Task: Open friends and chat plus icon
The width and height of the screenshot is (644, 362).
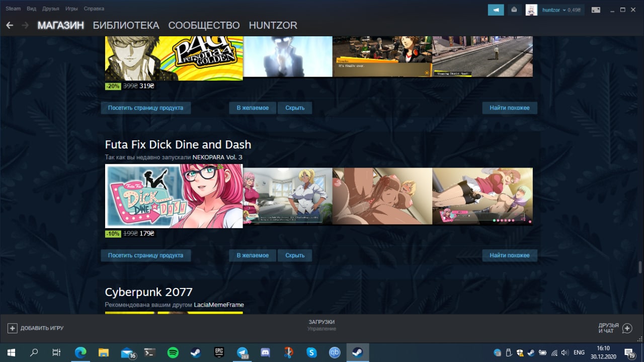Action: pyautogui.click(x=627, y=328)
